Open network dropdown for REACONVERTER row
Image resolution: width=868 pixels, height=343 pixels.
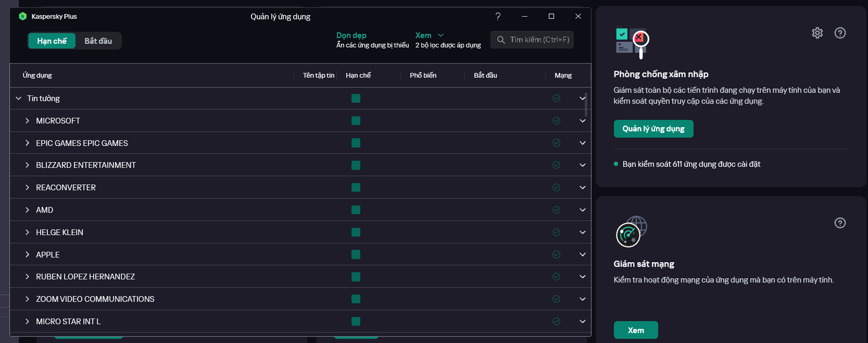[583, 188]
